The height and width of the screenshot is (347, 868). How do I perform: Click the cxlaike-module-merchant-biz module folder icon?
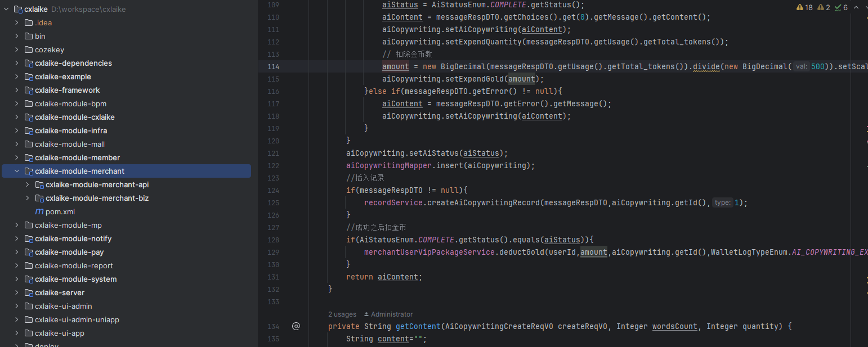click(39, 198)
